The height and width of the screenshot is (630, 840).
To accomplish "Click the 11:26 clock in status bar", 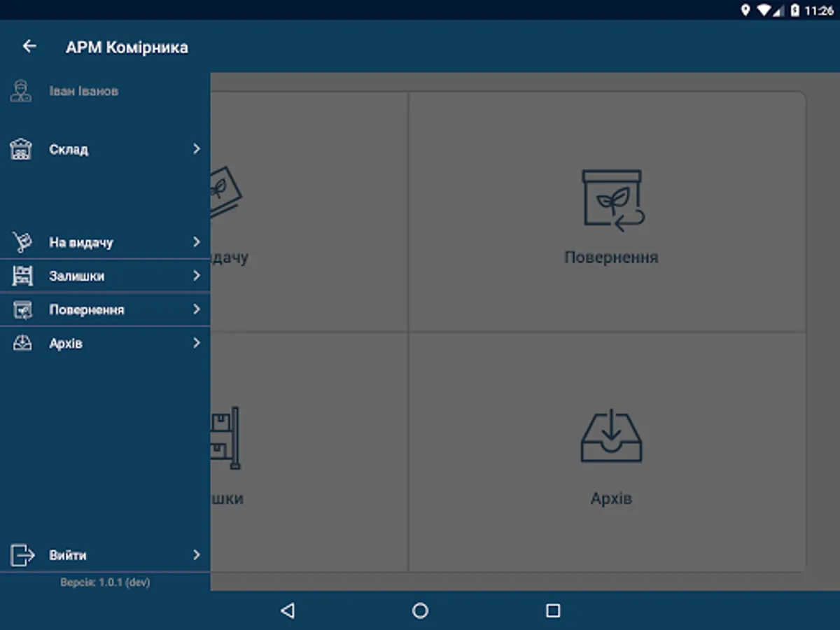I will (820, 10).
